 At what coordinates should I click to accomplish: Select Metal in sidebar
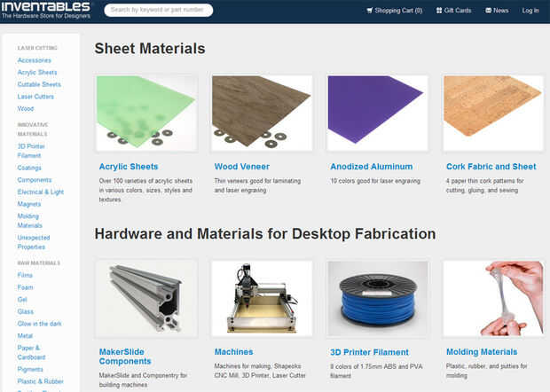(25, 336)
